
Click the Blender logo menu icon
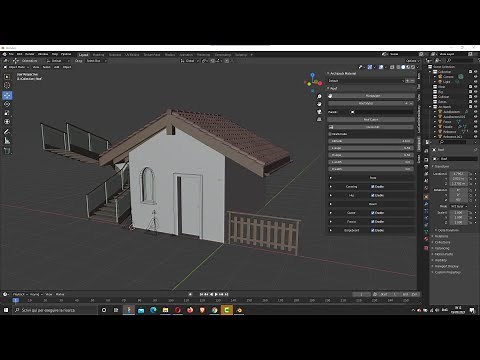(4, 54)
